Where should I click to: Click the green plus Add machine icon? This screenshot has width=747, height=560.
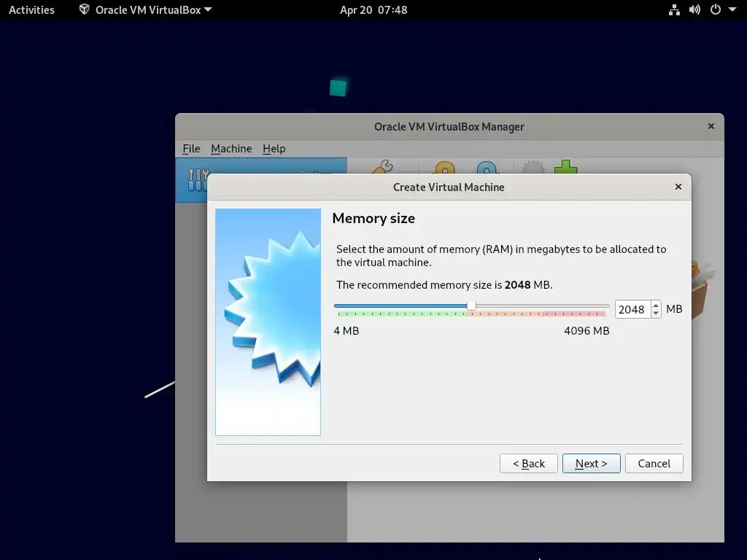tap(565, 167)
